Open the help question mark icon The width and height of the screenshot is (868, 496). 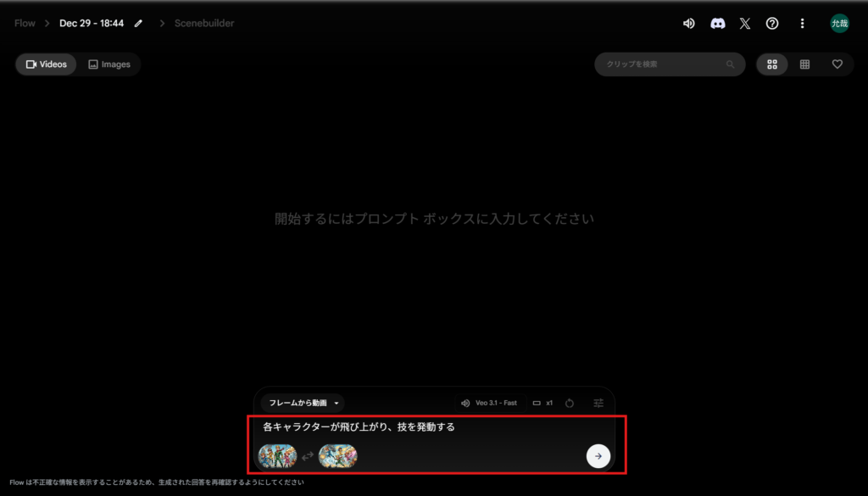click(772, 24)
